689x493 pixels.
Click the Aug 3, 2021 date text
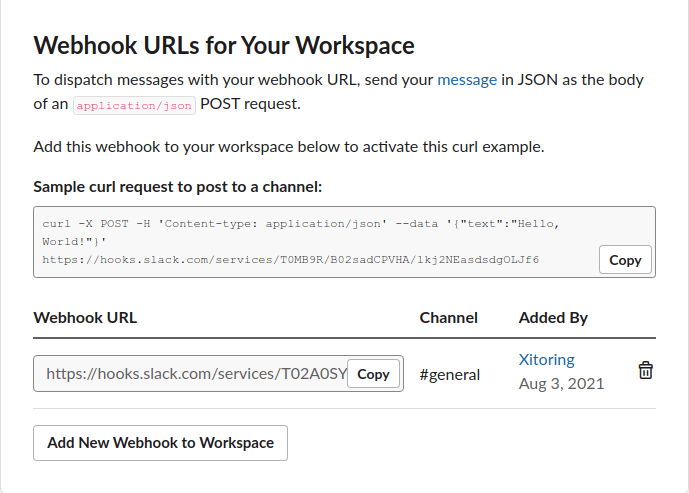click(562, 384)
